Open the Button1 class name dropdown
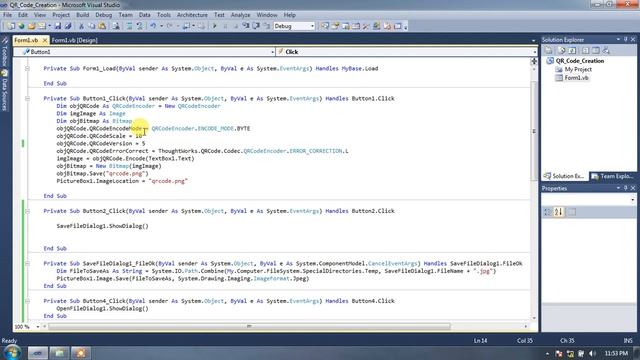 click(272, 52)
